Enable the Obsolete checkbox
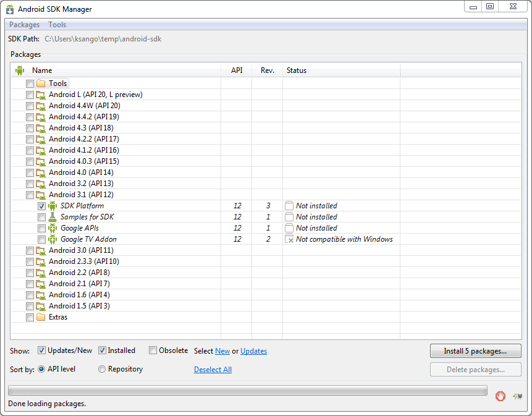Screen dimensions: 532x416 tap(153, 350)
